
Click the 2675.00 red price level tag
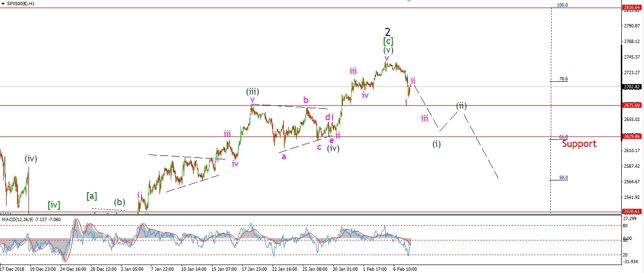(632, 105)
